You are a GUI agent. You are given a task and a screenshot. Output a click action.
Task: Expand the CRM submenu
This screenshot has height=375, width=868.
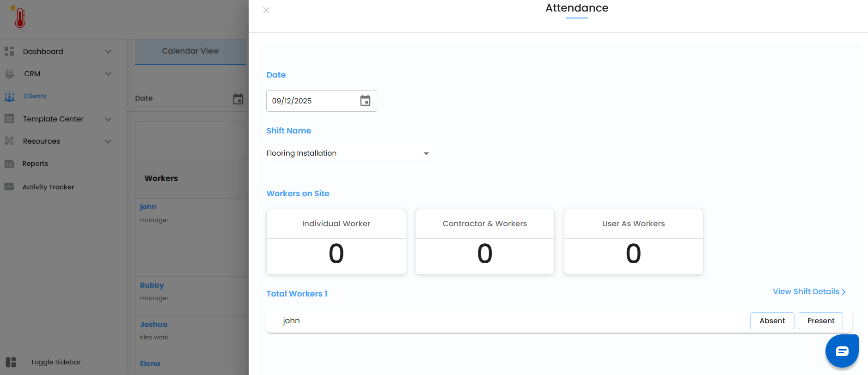point(108,74)
